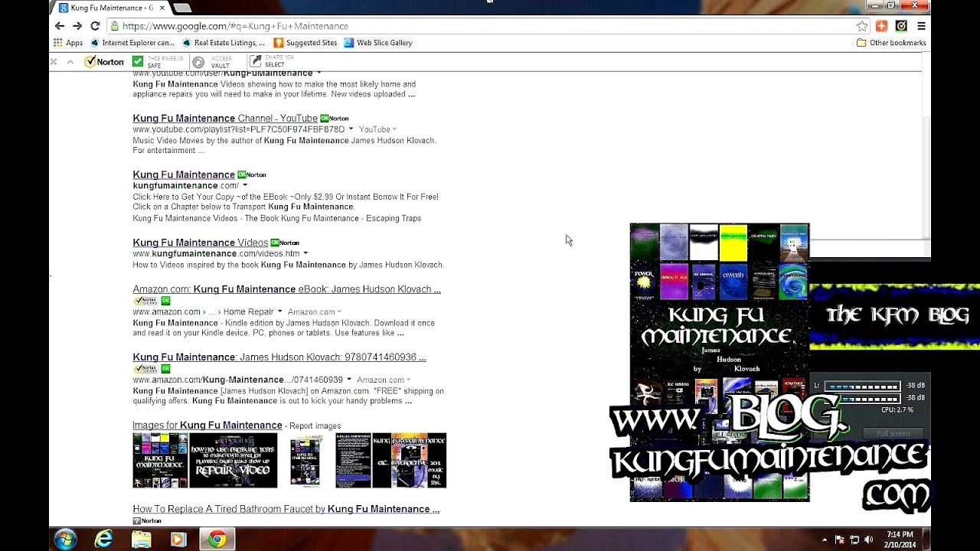Open How To Replace A Tired Bathroom Faucet result

(x=286, y=509)
